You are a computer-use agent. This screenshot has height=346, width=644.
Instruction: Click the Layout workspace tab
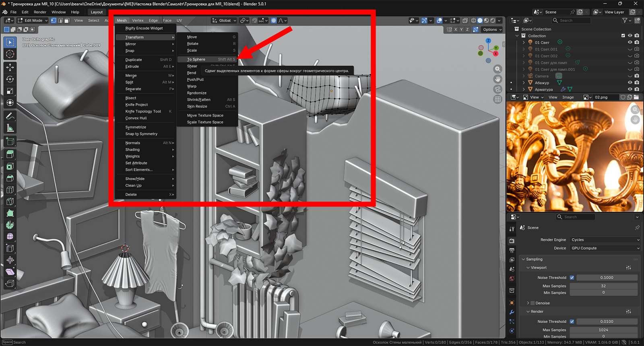(x=97, y=12)
